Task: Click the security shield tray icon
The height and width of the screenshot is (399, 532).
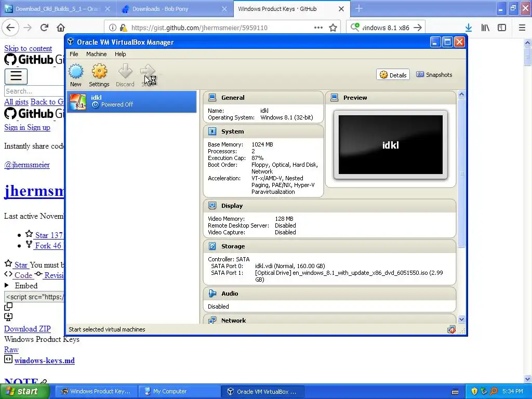Action: coord(474,391)
